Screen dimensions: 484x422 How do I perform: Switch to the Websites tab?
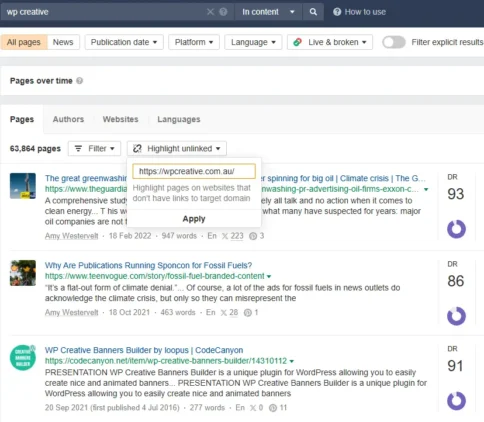click(x=120, y=119)
